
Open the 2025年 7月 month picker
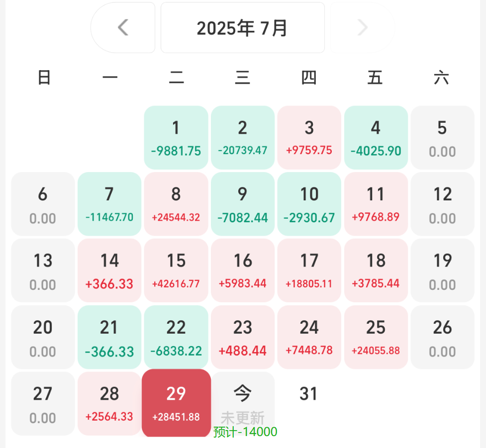243,27
